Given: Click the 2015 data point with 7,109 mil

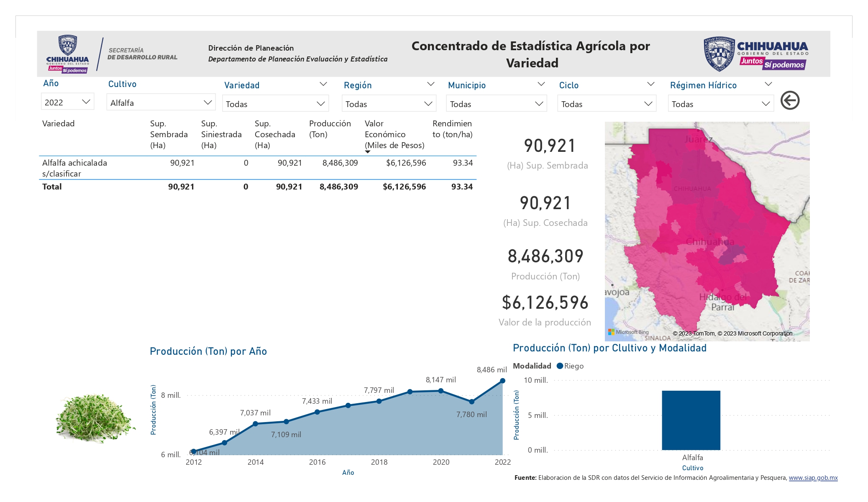Looking at the screenshot, I should 286,422.
